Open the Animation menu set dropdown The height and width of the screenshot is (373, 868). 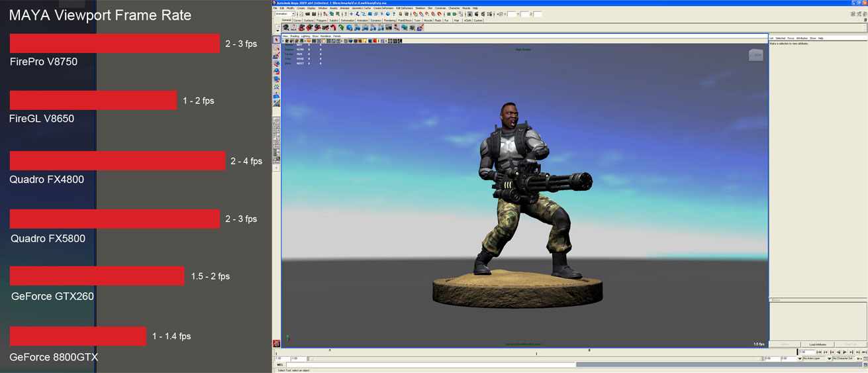(285, 14)
